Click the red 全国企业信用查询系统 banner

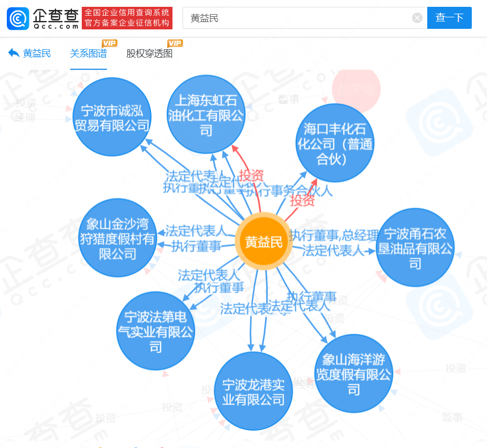click(127, 18)
